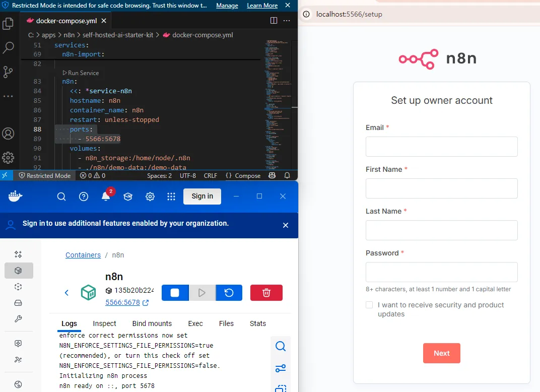Switch to the Stats tab
Image resolution: width=540 pixels, height=392 pixels.
click(x=258, y=323)
